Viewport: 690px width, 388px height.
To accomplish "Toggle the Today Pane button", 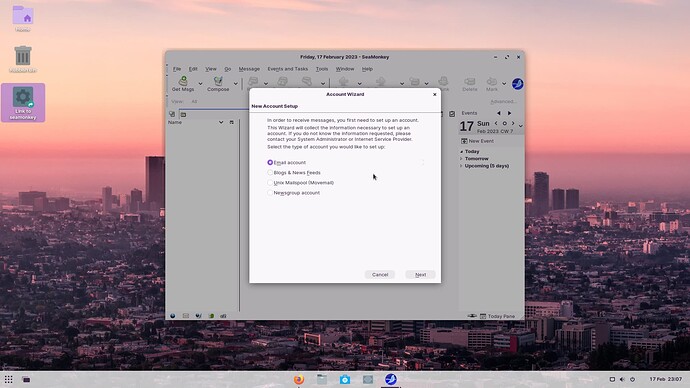I will [497, 316].
